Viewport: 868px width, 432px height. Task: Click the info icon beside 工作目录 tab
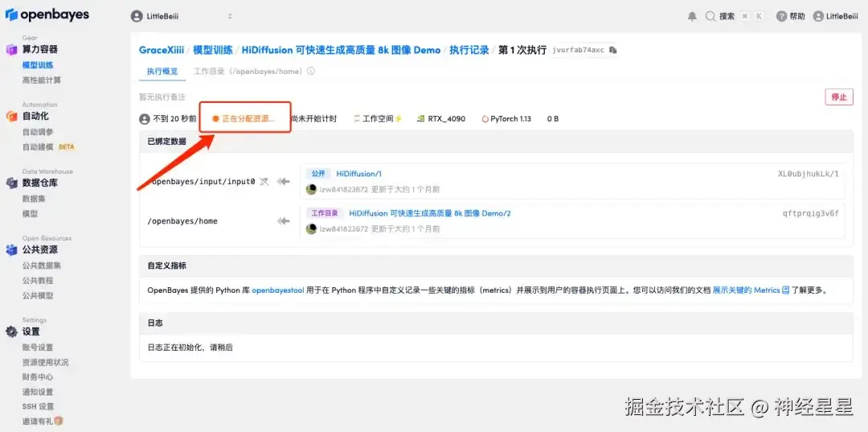click(311, 72)
